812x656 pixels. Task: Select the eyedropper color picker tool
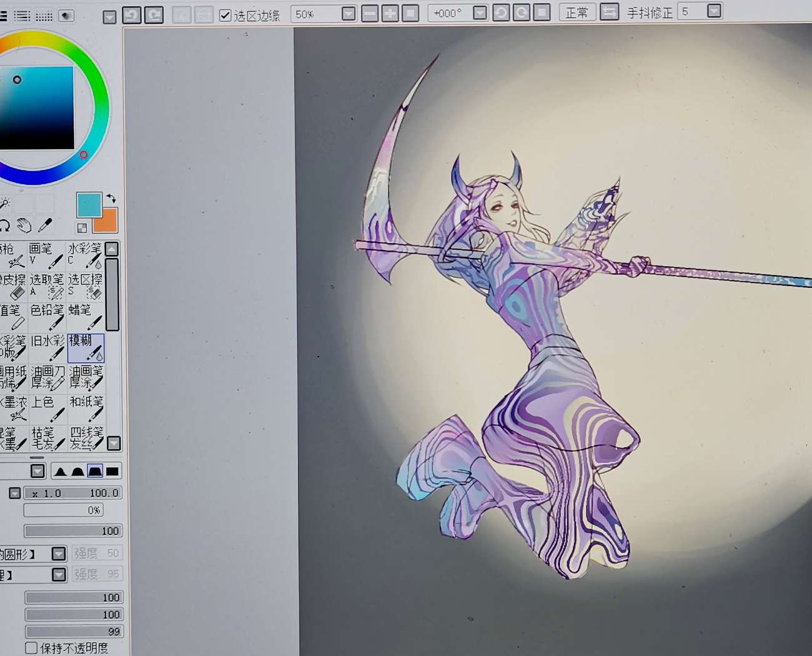(45, 225)
